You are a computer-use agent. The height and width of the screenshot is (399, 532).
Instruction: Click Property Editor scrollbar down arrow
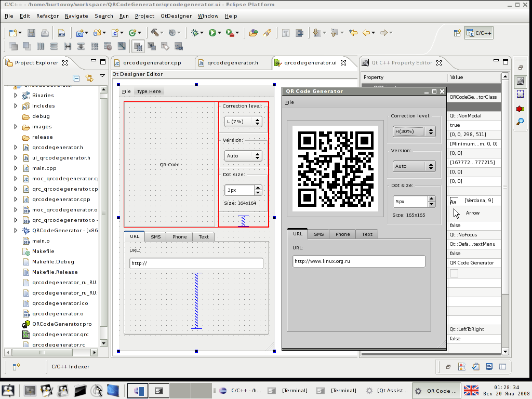[505, 352]
